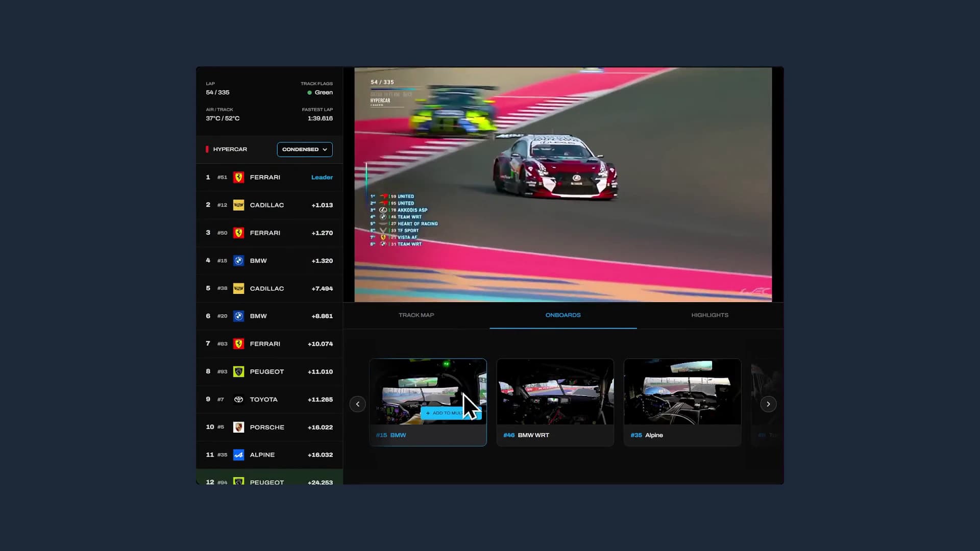
Task: Click the +1.013 gap value
Action: pos(322,205)
